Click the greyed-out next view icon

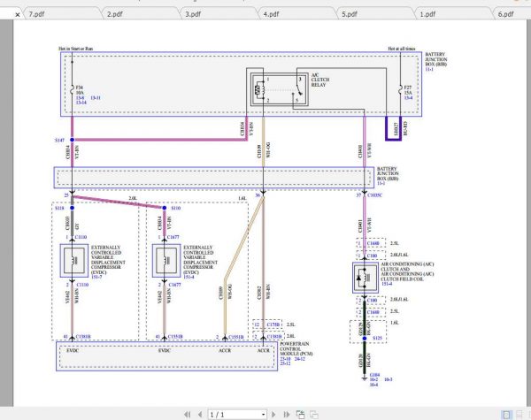coord(314,414)
